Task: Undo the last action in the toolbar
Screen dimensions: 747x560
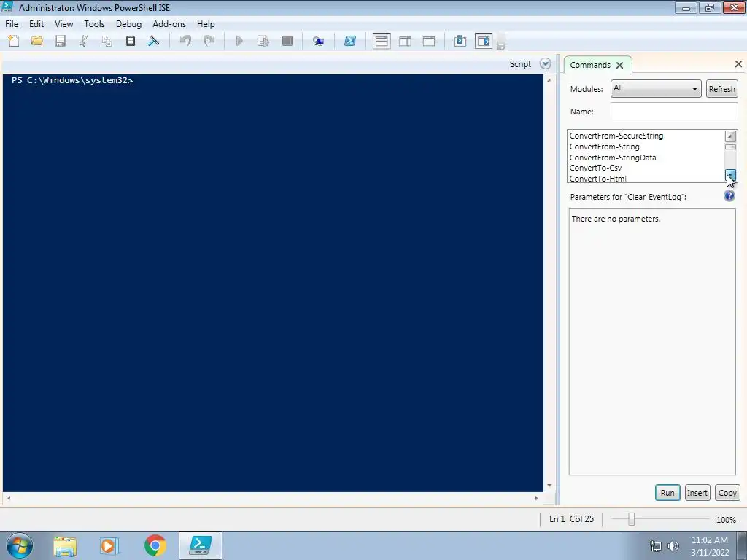Action: [186, 41]
